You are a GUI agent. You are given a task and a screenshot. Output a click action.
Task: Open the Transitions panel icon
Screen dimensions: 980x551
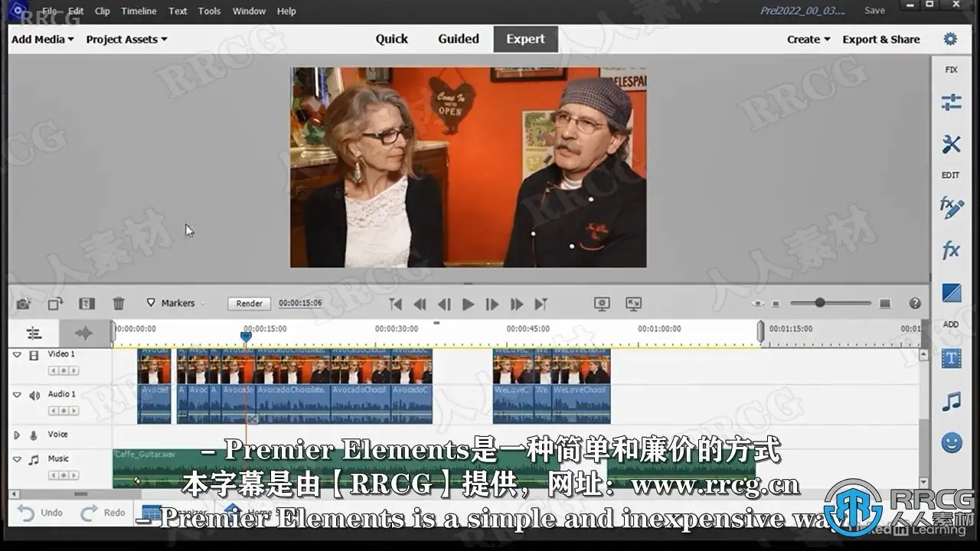pos(951,292)
